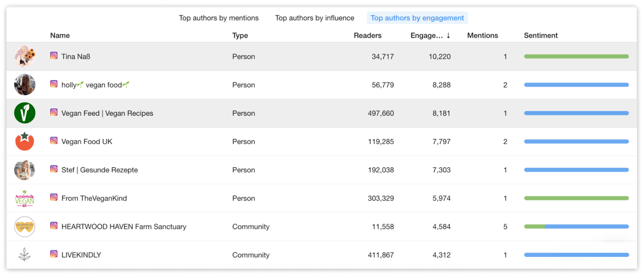Click From TheVeganKind green sentiment bar
Viewport: 644px width, 277px height.
[x=576, y=198]
